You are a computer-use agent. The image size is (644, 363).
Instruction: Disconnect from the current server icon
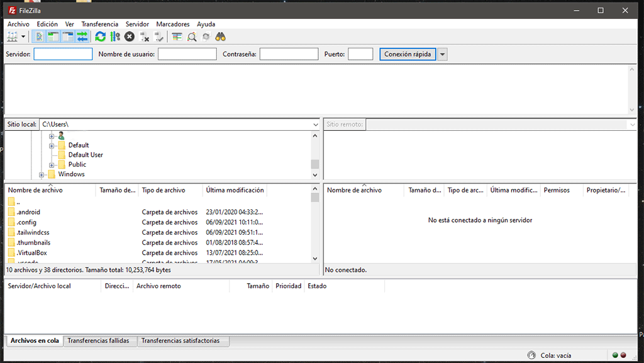click(144, 37)
